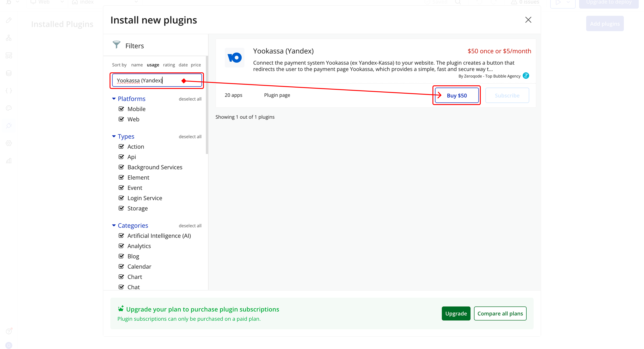644x349 pixels.
Task: Uncheck the Mobile platform checkbox
Action: [121, 109]
